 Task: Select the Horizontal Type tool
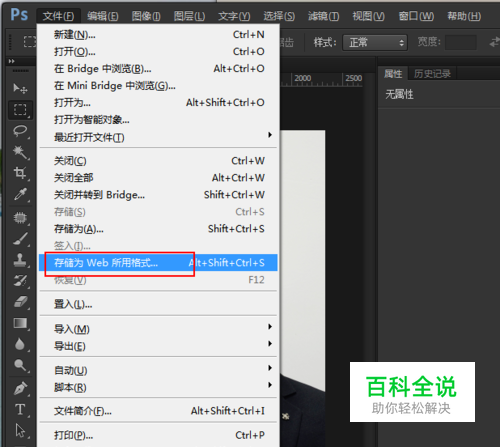(20, 410)
